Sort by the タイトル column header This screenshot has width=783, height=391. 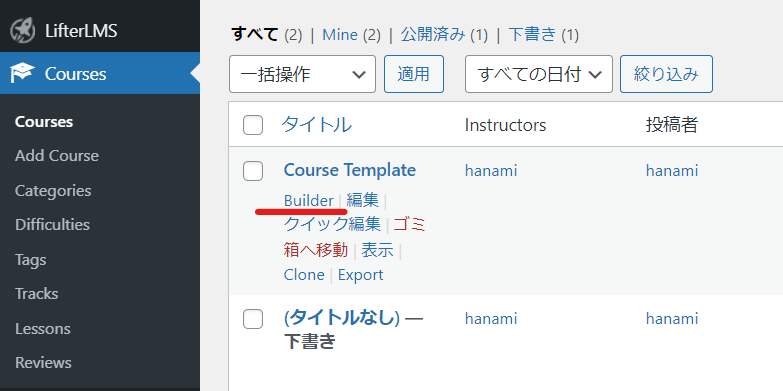click(317, 125)
